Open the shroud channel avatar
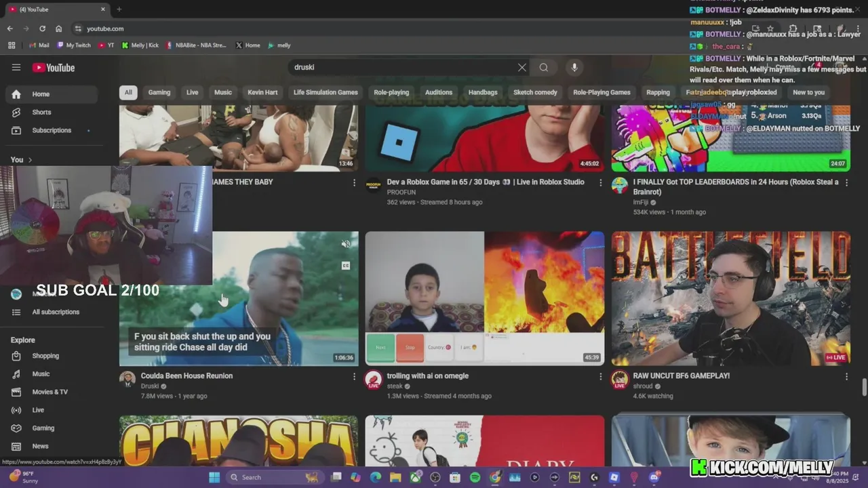 click(x=619, y=380)
